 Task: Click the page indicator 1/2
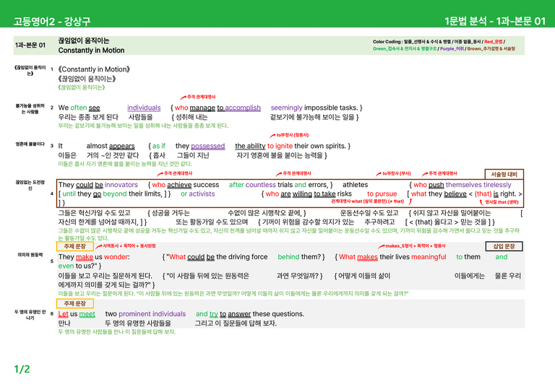click(22, 369)
